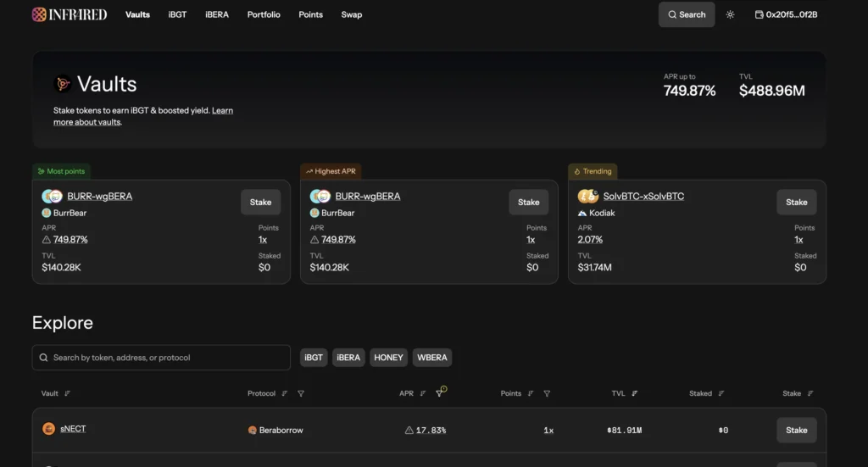Click the SolvBTC token pair icon
This screenshot has height=467, width=868.
(x=588, y=196)
